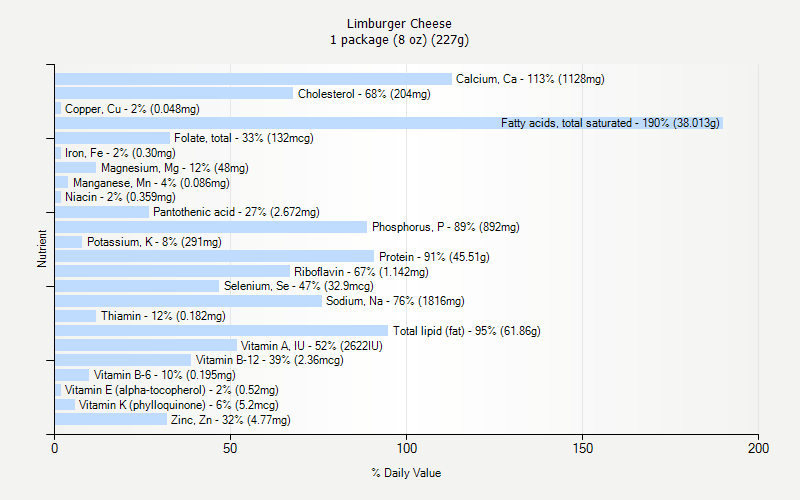Click the Sodium, Na 76% bar
Screen dimensions: 800x500
point(188,301)
